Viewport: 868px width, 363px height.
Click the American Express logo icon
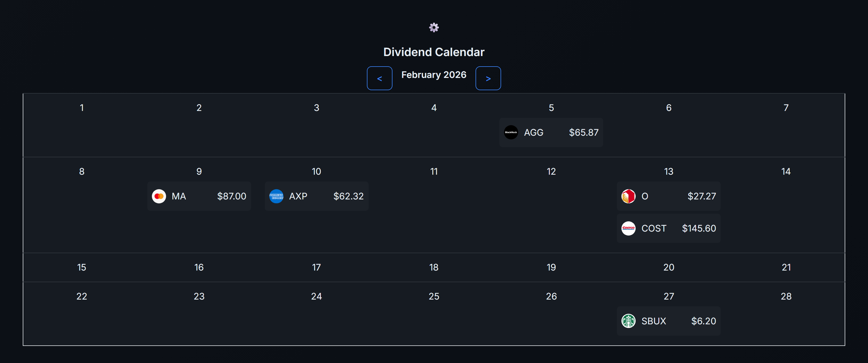(276, 196)
